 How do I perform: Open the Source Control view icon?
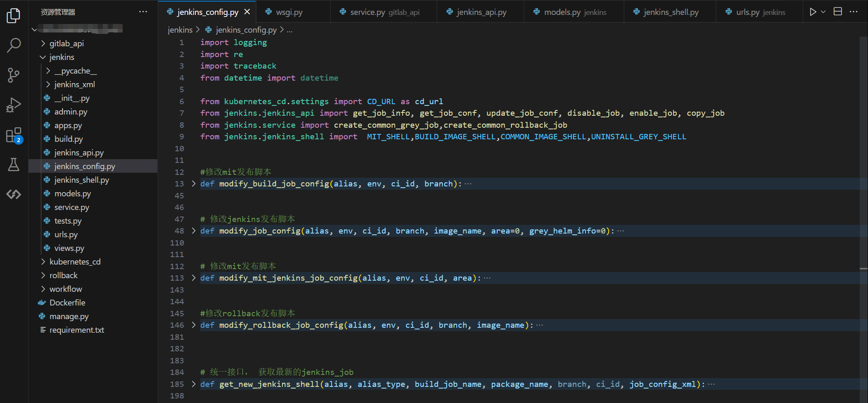(14, 75)
